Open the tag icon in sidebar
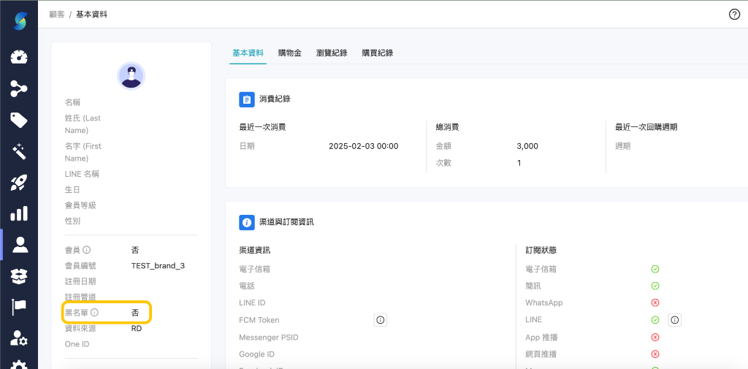The width and height of the screenshot is (748, 369). point(19,121)
